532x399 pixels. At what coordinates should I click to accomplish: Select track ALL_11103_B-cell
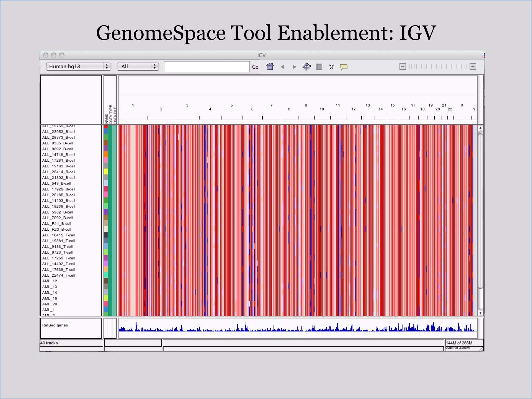click(x=59, y=201)
